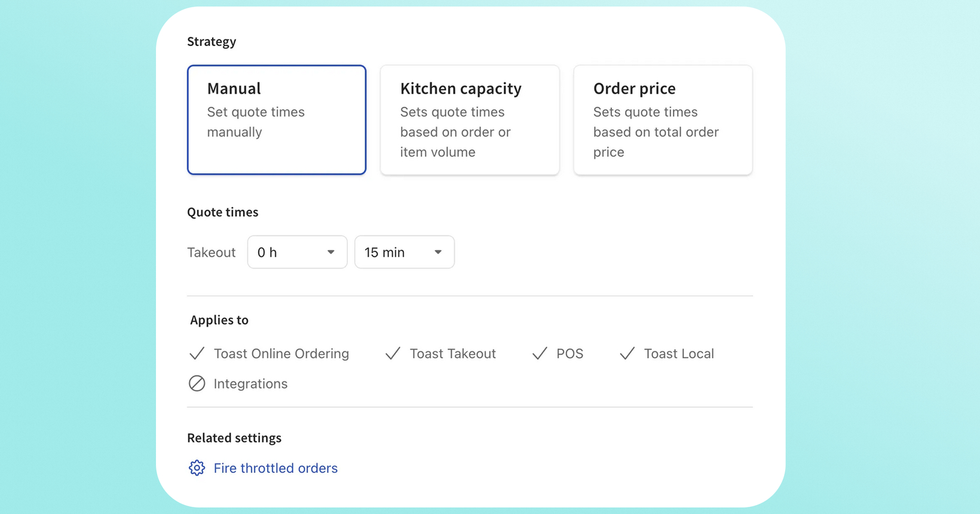Image resolution: width=980 pixels, height=514 pixels.
Task: Pick the Order price strategy option
Action: 663,120
